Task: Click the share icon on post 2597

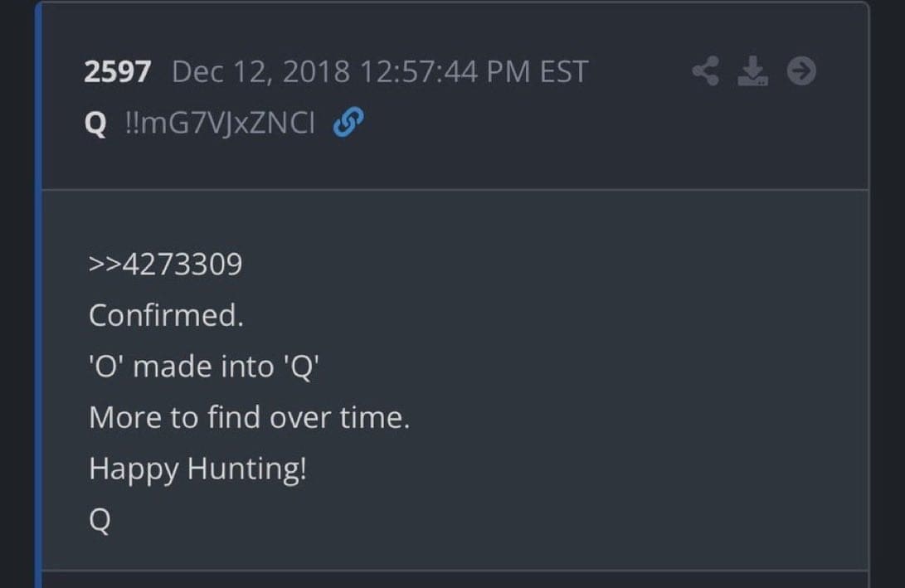Action: [705, 72]
